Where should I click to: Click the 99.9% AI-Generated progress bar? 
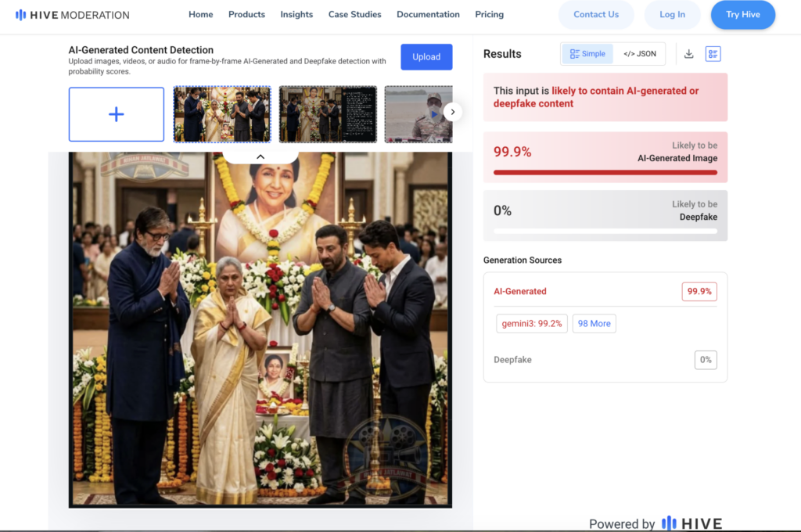pyautogui.click(x=605, y=172)
